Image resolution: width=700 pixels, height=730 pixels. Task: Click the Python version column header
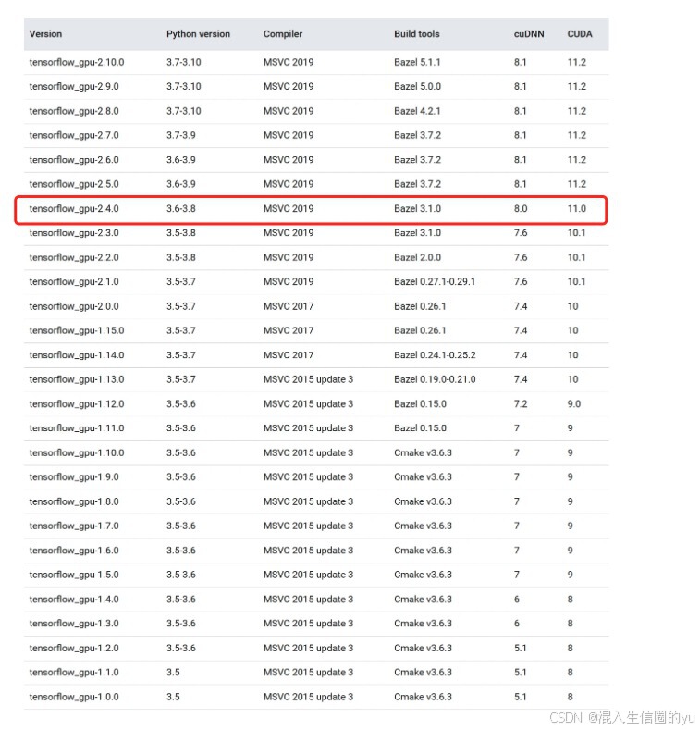[x=198, y=34]
